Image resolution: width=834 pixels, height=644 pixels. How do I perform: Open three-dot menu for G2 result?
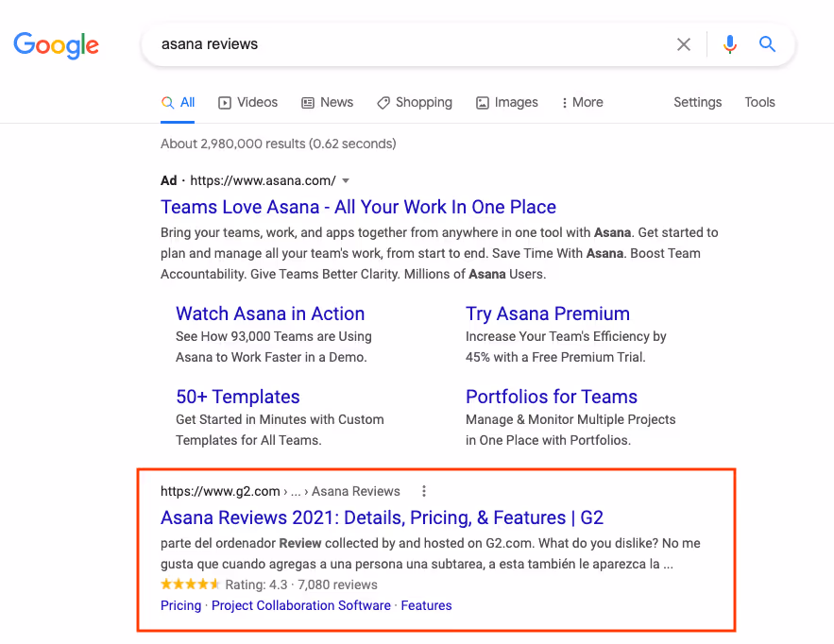[424, 491]
